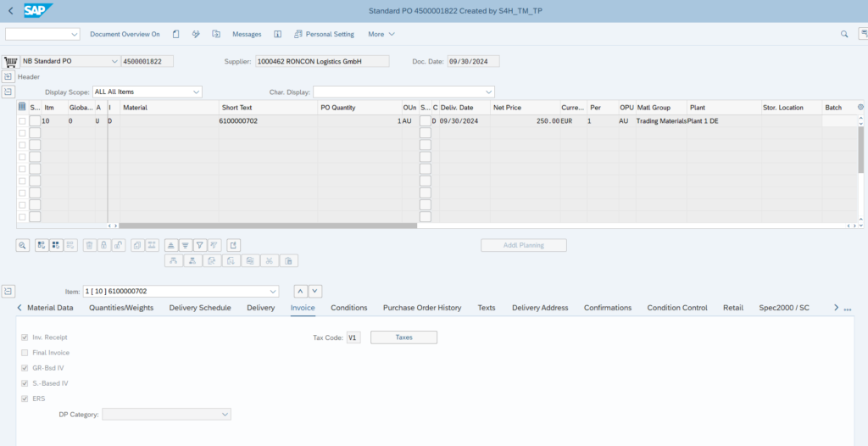
Task: Click the item table vertical scrollbar
Action: [860, 149]
